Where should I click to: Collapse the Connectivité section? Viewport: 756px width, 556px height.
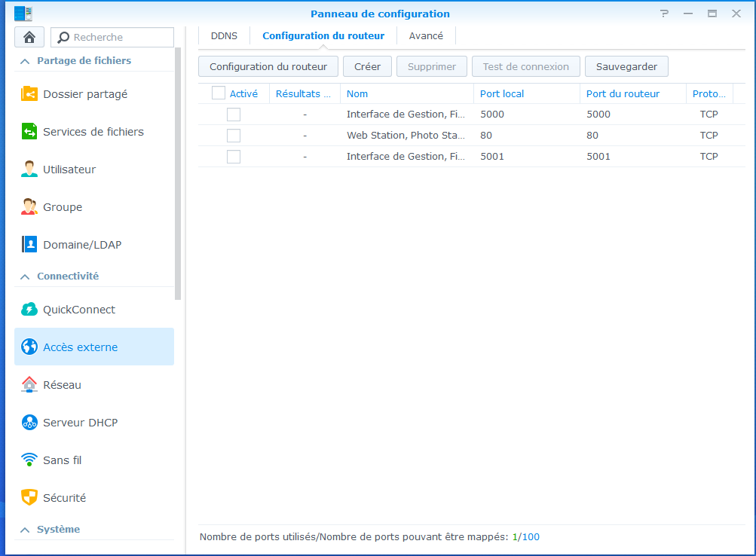point(25,276)
